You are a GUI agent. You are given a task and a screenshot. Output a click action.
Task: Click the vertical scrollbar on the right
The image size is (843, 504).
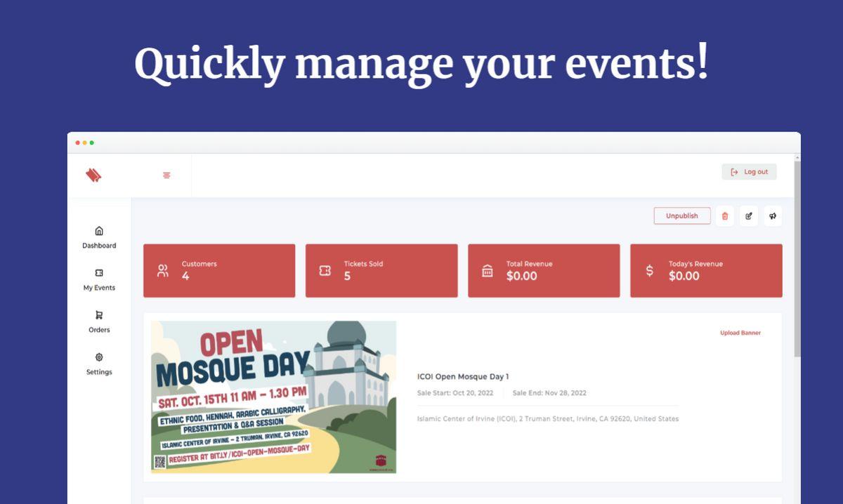click(797, 260)
